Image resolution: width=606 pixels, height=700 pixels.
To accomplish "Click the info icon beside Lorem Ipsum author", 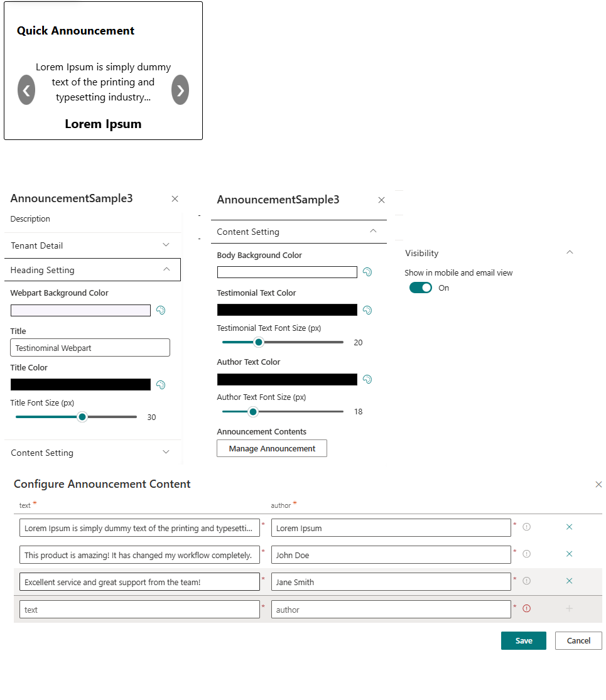I will (526, 527).
